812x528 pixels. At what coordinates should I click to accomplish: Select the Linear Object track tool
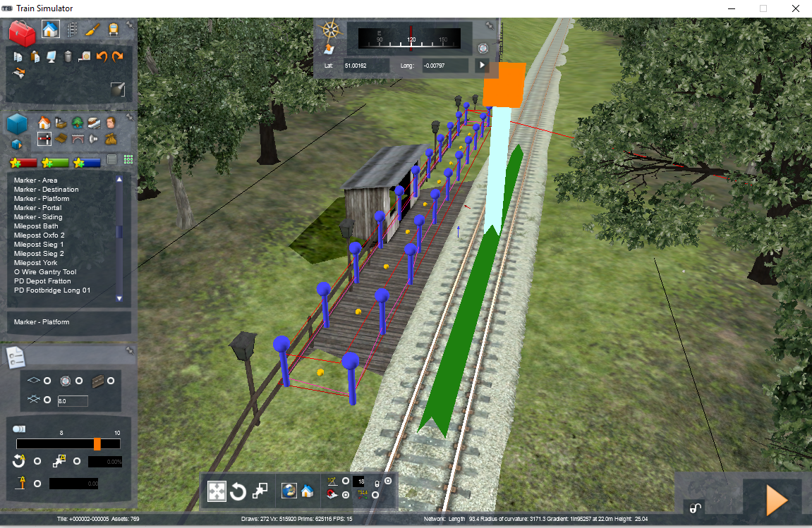click(x=71, y=30)
